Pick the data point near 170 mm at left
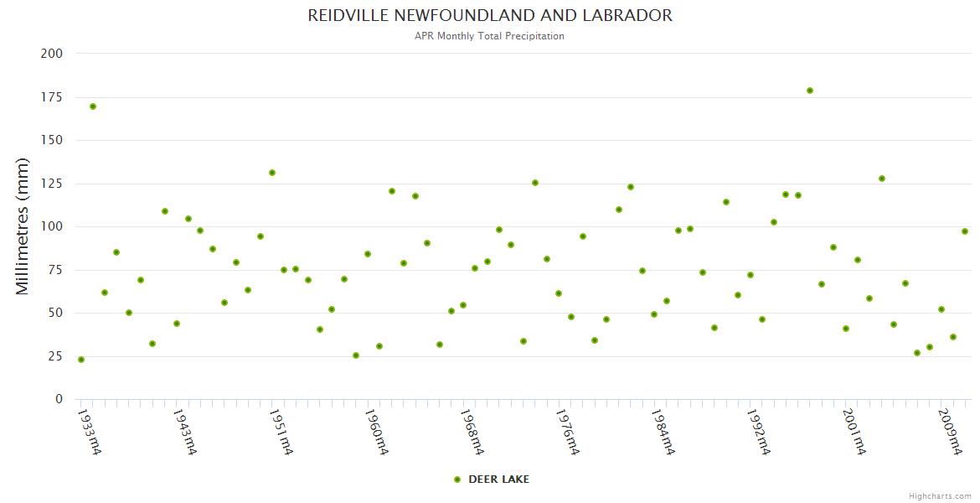This screenshot has width=980, height=503. coord(93,106)
